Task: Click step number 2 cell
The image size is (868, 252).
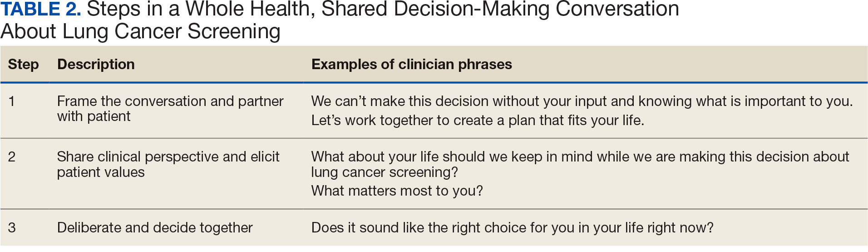Action: (12, 156)
